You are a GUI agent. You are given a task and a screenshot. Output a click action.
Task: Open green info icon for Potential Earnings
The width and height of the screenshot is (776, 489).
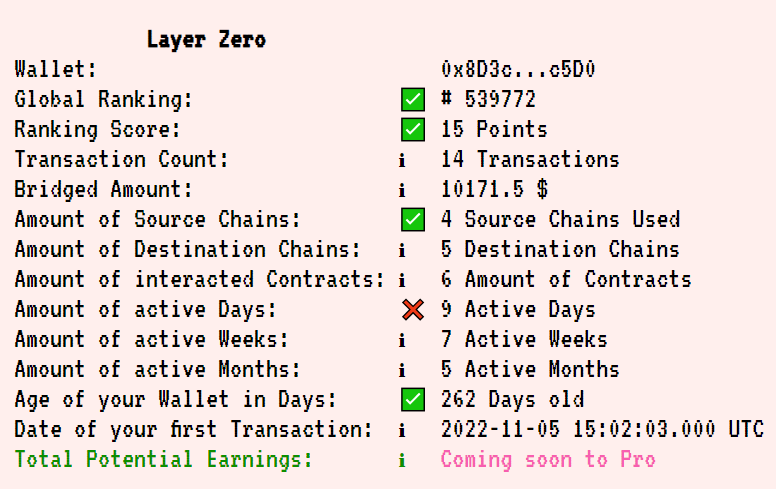click(x=402, y=460)
